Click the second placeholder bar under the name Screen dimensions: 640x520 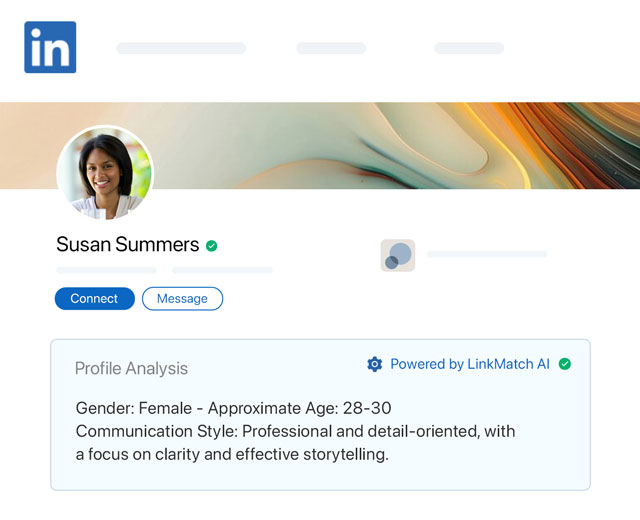(x=222, y=270)
